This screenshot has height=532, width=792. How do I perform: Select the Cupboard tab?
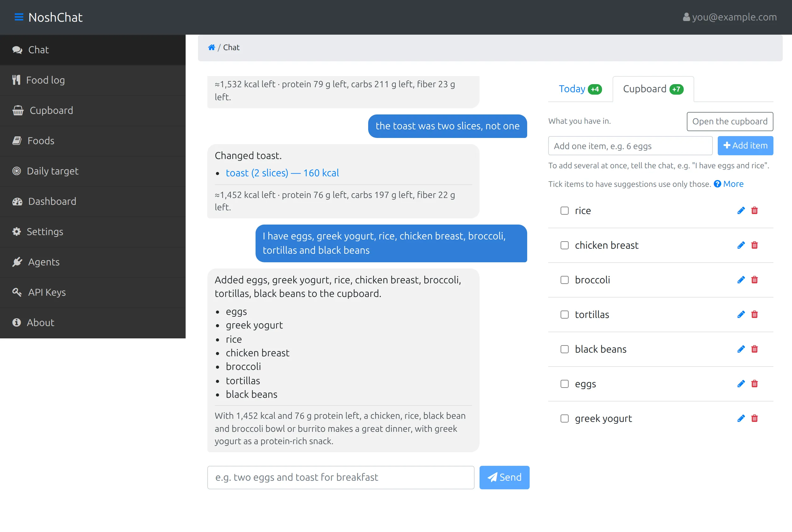(x=653, y=89)
